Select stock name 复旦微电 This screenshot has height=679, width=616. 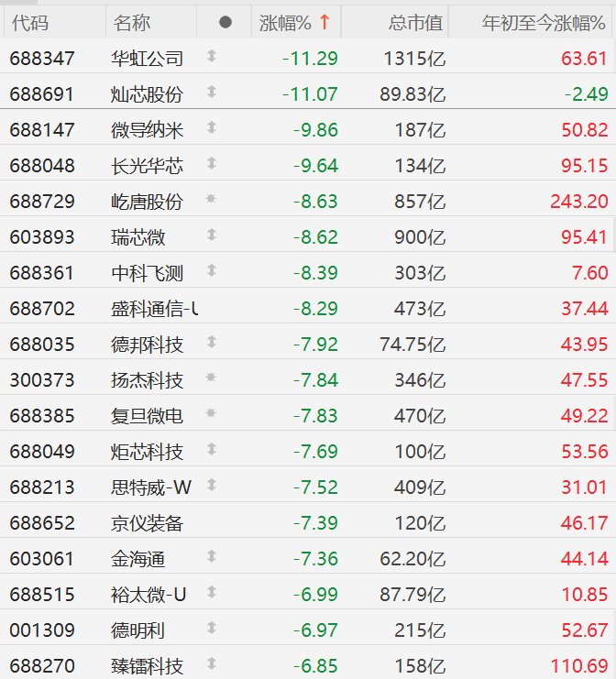[x=147, y=416]
